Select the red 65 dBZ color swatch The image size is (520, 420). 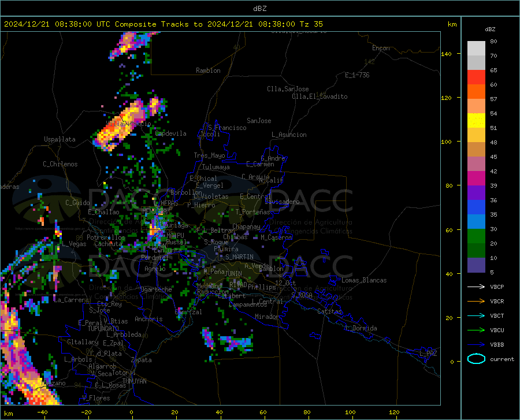click(476, 77)
